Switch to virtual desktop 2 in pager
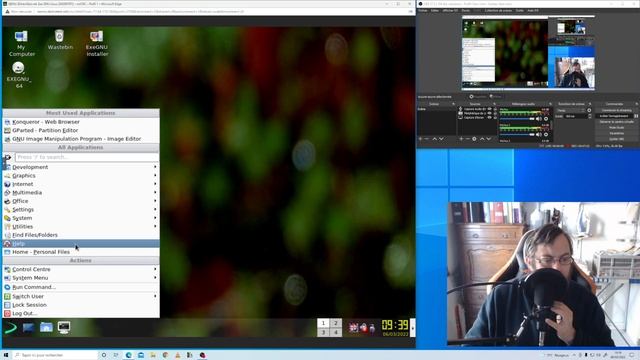The image size is (640, 360). click(336, 323)
